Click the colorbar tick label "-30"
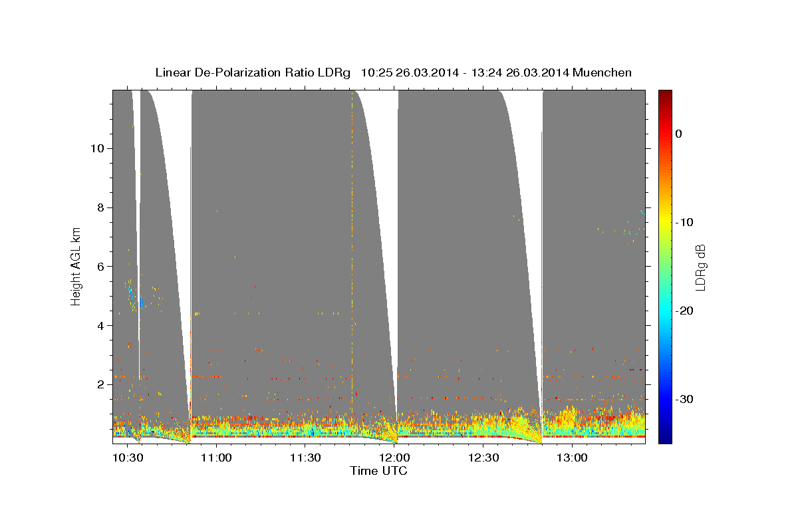The image size is (798, 532). pyautogui.click(x=685, y=400)
